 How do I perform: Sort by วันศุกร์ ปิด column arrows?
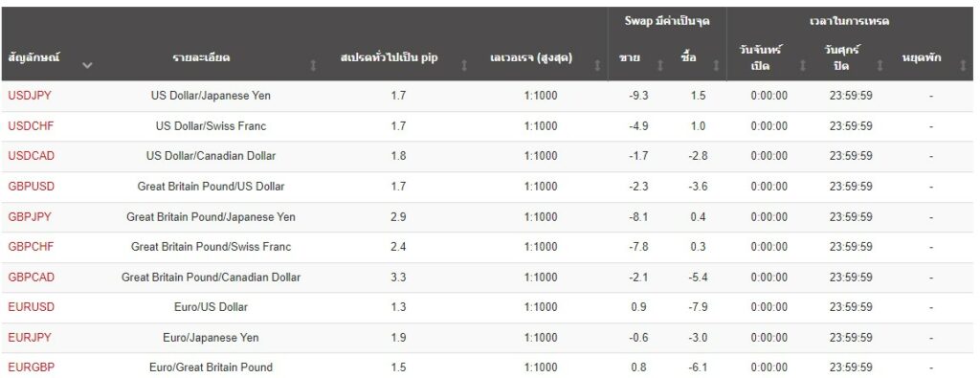(880, 64)
